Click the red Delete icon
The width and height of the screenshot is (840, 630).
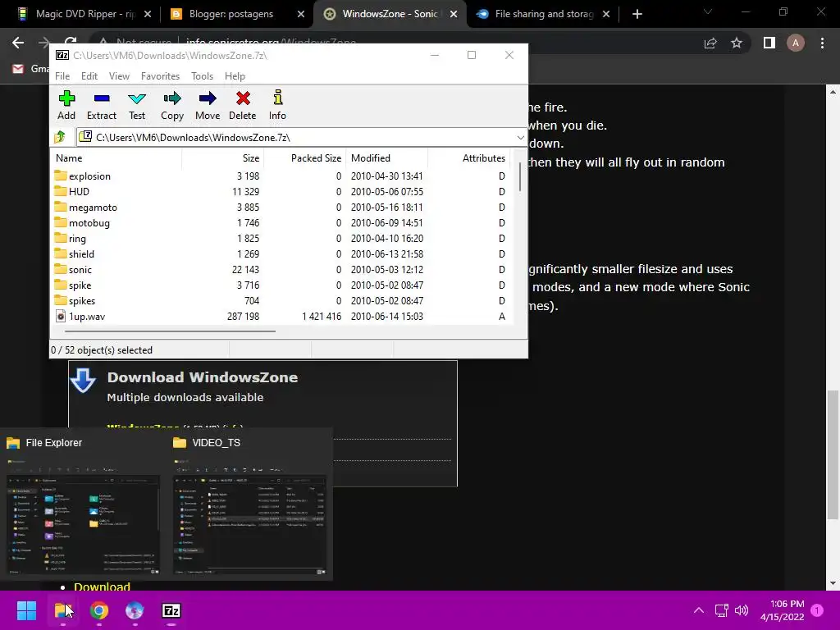pos(243,105)
